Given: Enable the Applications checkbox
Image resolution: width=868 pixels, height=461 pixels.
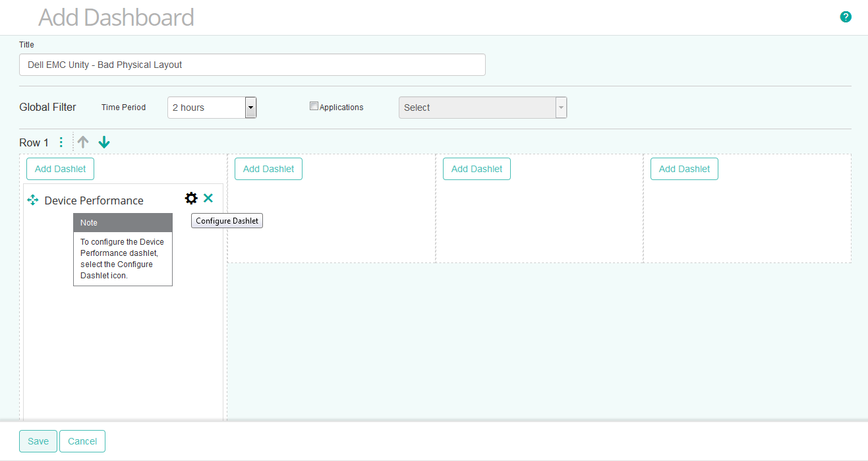Looking at the screenshot, I should (314, 106).
